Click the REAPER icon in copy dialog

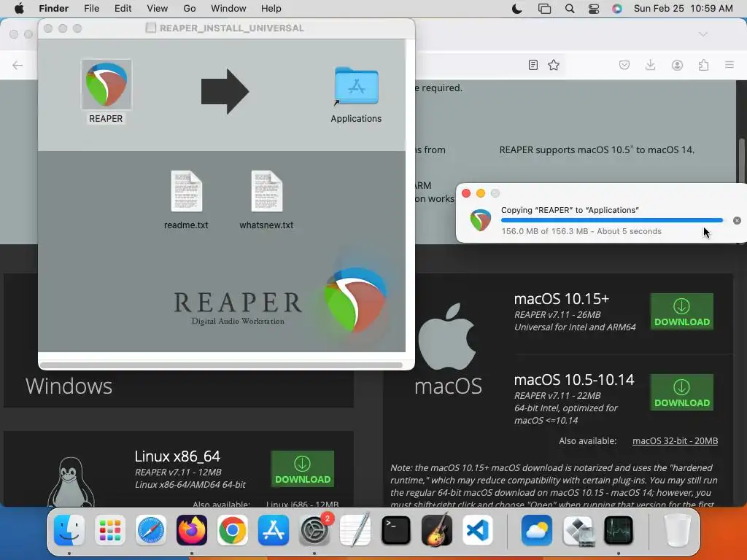click(480, 220)
